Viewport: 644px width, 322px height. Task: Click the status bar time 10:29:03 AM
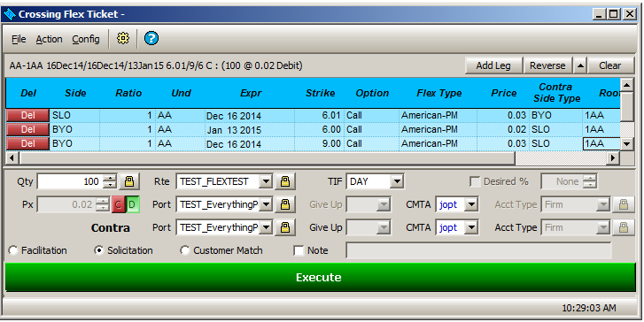tap(588, 308)
